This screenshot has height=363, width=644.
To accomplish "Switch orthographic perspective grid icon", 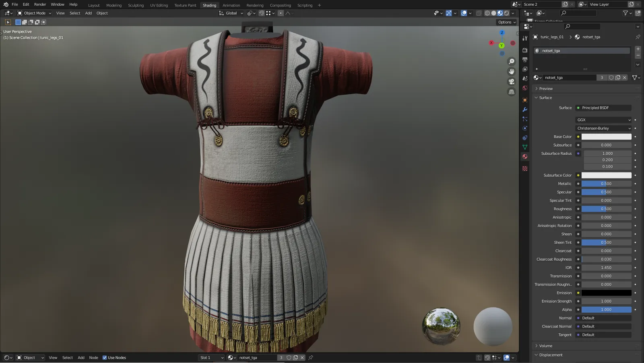I will point(512,92).
